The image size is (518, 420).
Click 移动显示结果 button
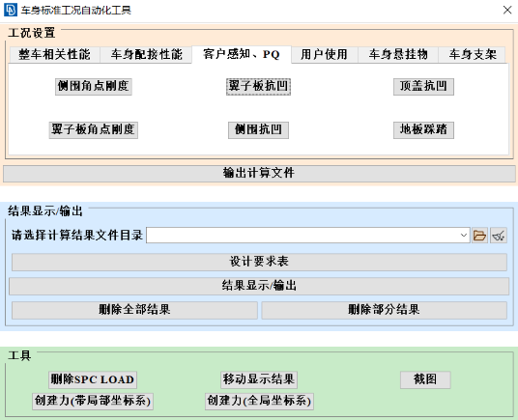259,379
